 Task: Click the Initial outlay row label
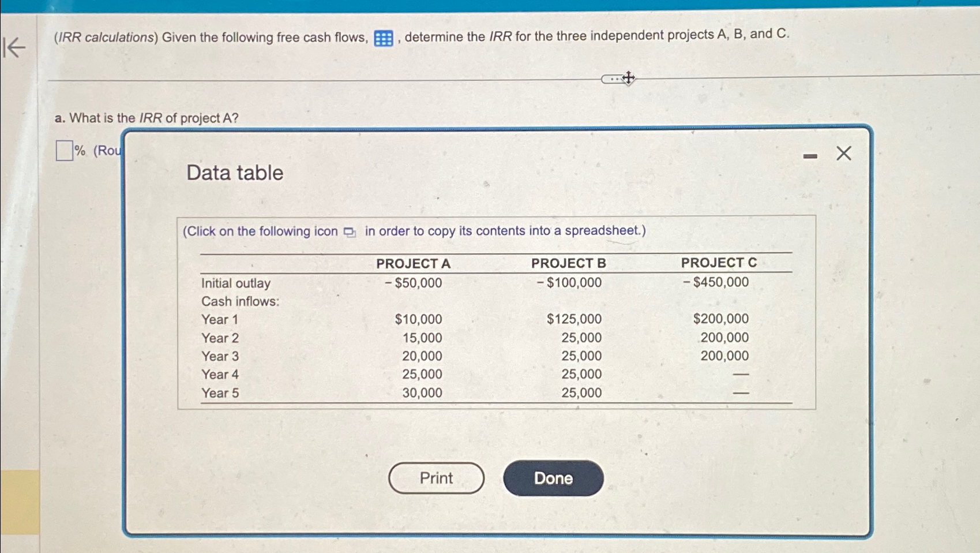(x=235, y=283)
